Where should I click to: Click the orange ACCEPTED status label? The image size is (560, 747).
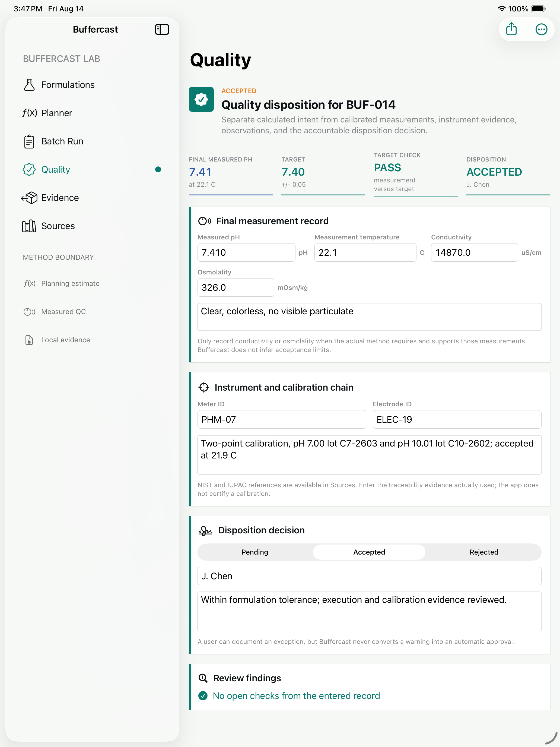pyautogui.click(x=239, y=91)
